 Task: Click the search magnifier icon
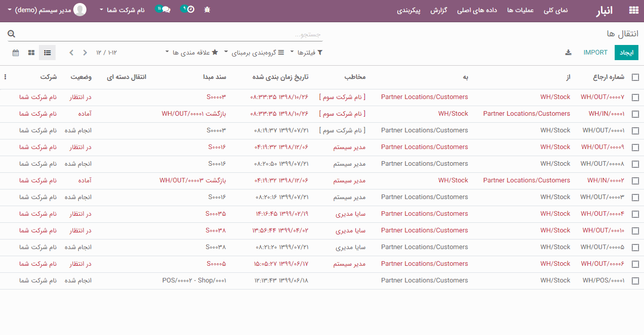coord(12,34)
